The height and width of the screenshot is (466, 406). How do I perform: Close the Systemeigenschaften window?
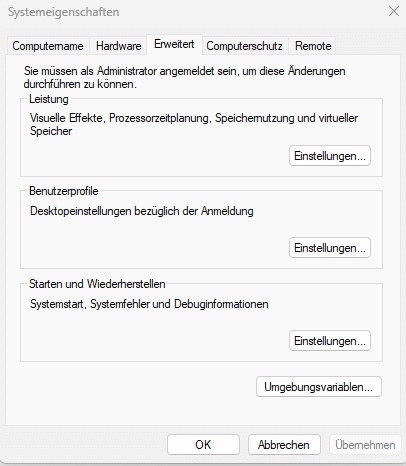click(x=394, y=11)
